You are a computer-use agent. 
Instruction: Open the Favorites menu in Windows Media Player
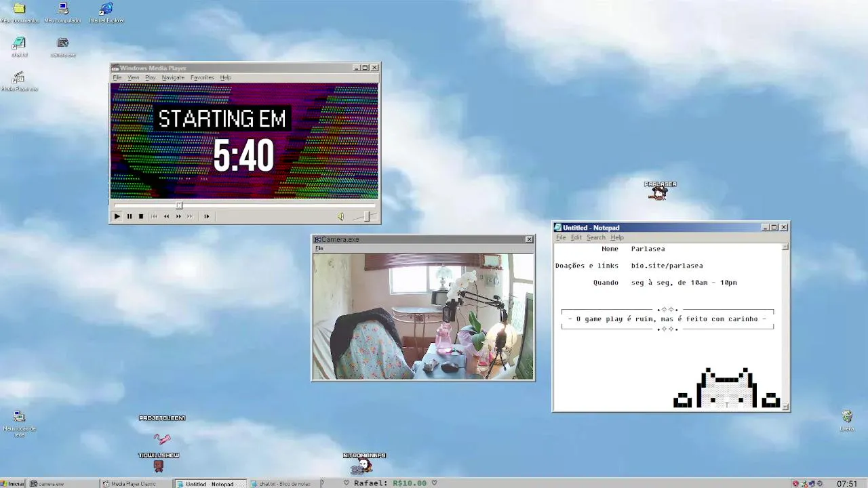[x=202, y=77]
